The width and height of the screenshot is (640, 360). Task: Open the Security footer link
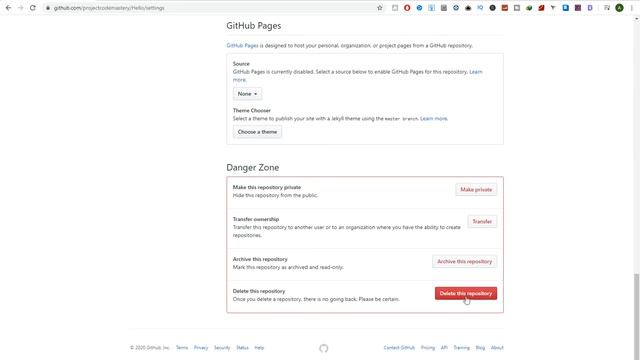(222, 348)
